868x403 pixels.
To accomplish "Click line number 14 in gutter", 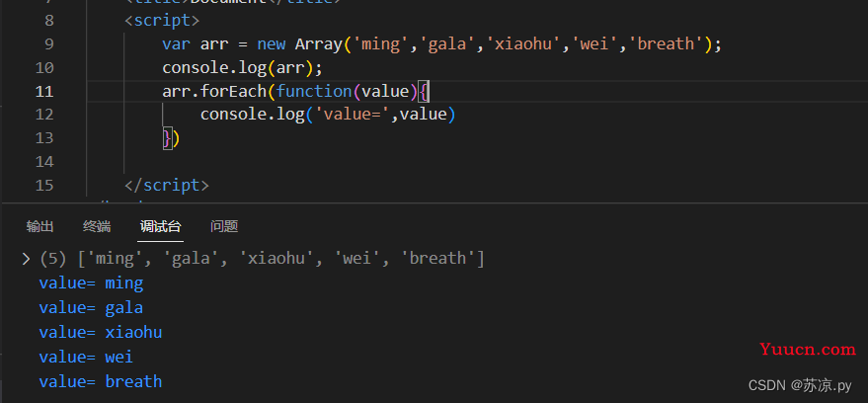I will [x=44, y=162].
